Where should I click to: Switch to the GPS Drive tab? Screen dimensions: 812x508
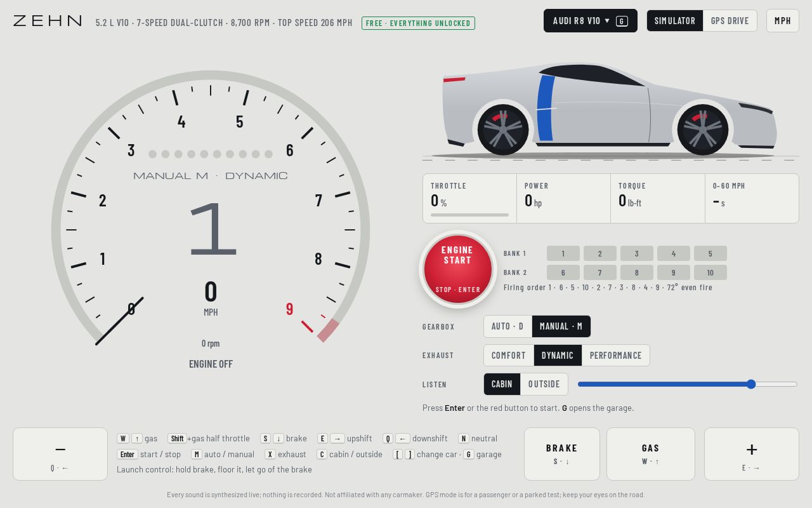[x=730, y=21]
